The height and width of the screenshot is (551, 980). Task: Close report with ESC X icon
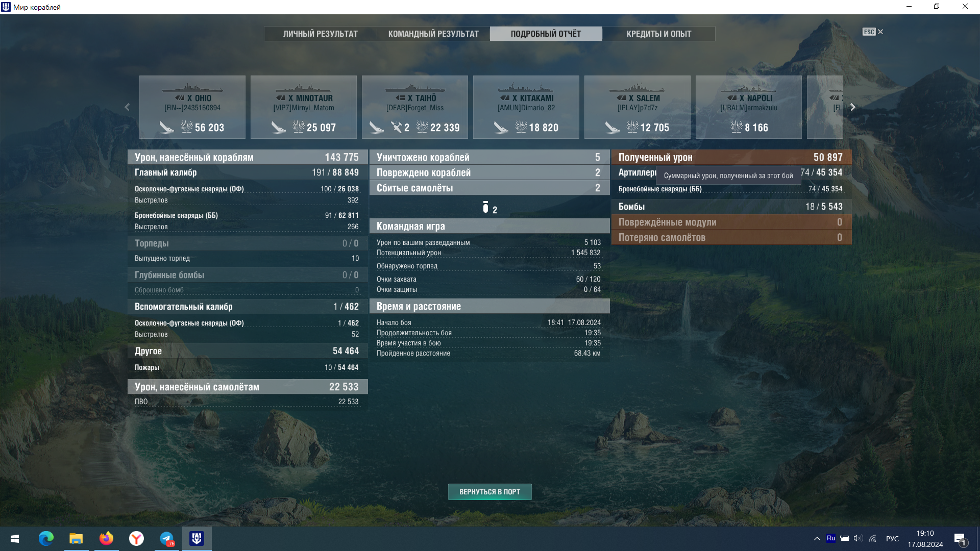[x=879, y=32]
